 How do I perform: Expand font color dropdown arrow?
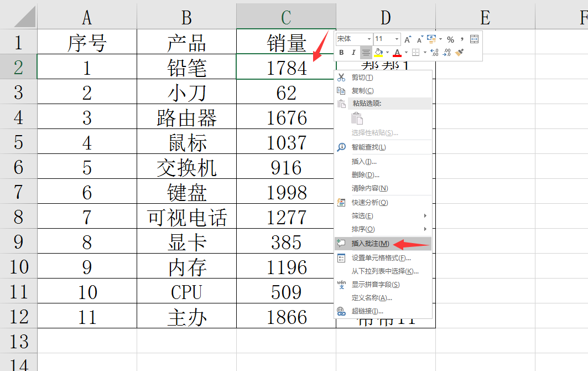(406, 53)
